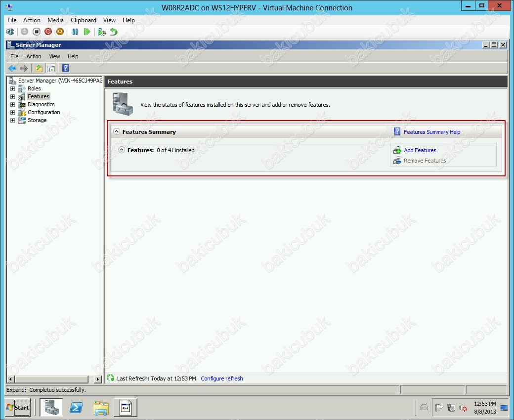Open the Clipboard menu in VM Connection
This screenshot has height=420, width=514.
pos(84,20)
